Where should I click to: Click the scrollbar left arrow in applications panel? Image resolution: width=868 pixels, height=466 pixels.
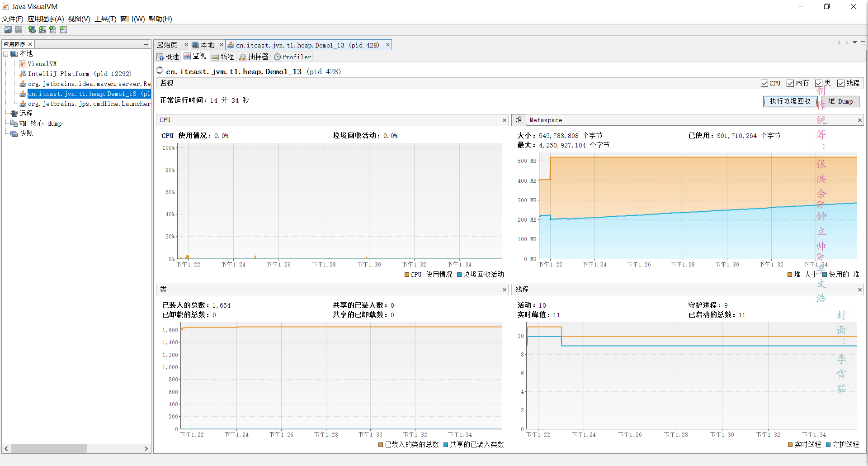6,448
